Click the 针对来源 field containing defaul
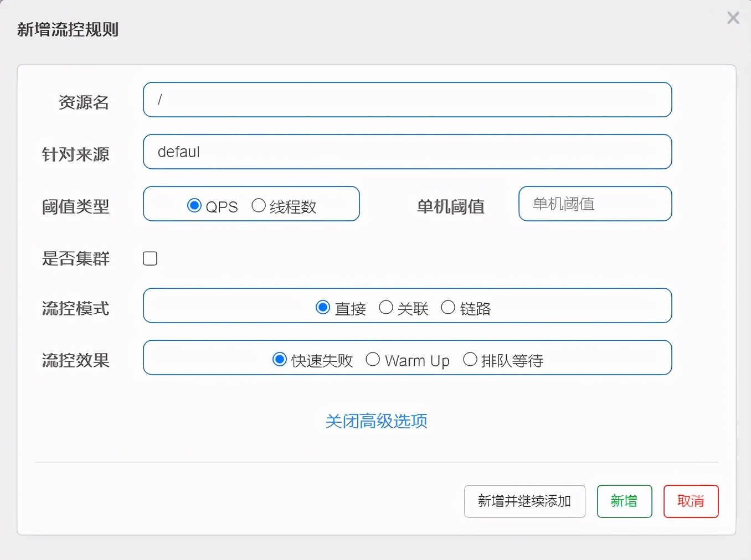 tap(407, 152)
